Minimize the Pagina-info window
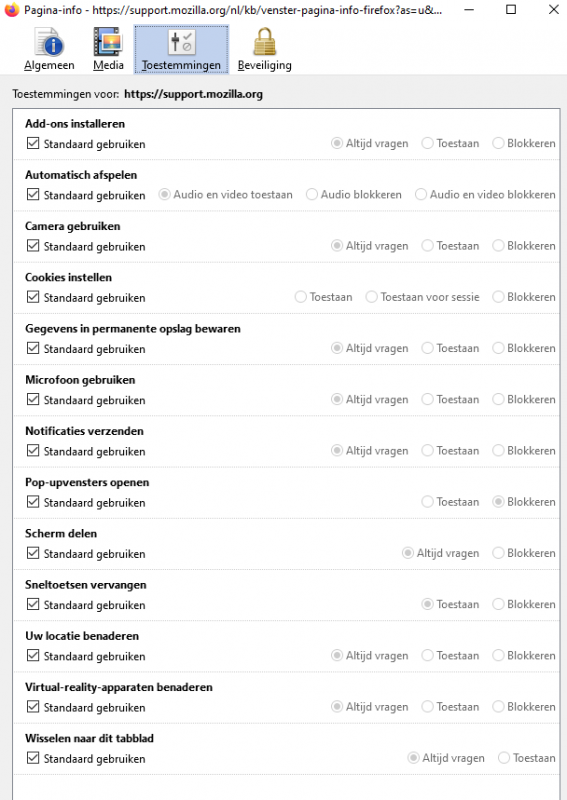This screenshot has width=567, height=800. pyautogui.click(x=469, y=10)
